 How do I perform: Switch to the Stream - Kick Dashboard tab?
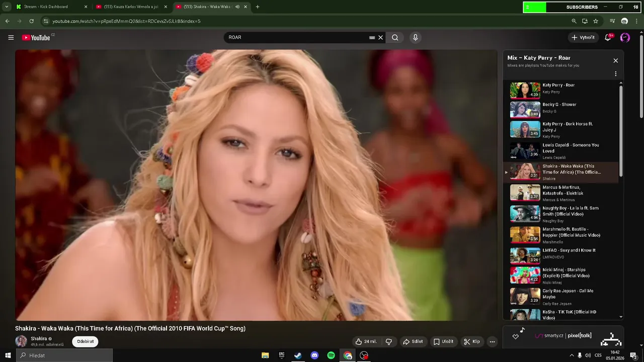click(x=50, y=7)
